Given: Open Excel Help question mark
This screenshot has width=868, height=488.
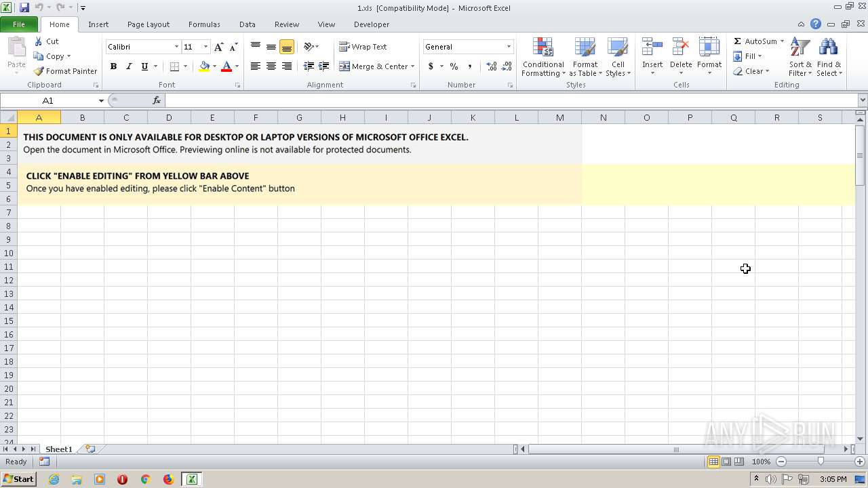Looking at the screenshot, I should point(816,24).
